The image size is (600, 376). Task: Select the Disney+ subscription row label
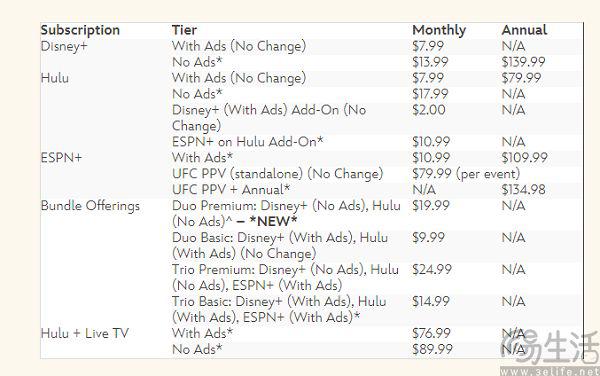click(x=64, y=46)
